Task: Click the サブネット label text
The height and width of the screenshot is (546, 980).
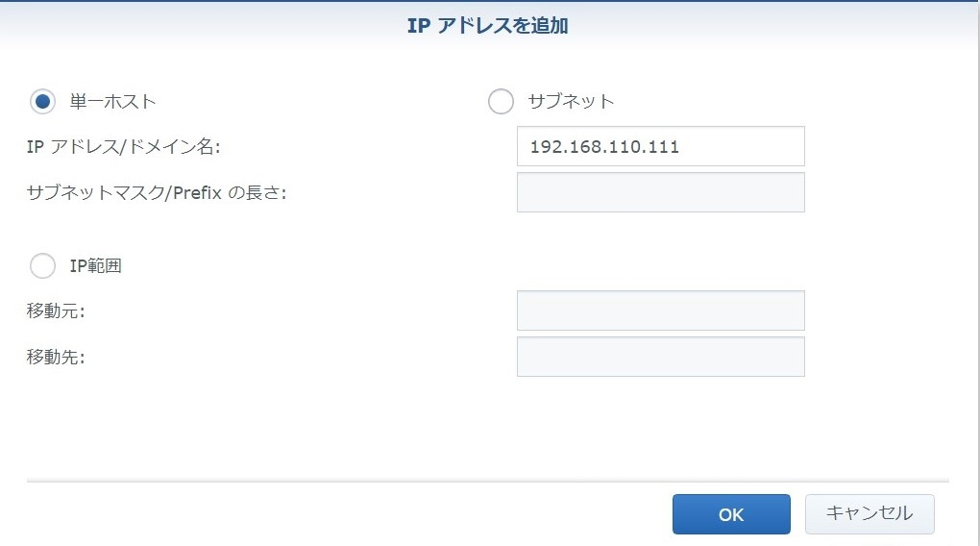Action: pyautogui.click(x=571, y=101)
